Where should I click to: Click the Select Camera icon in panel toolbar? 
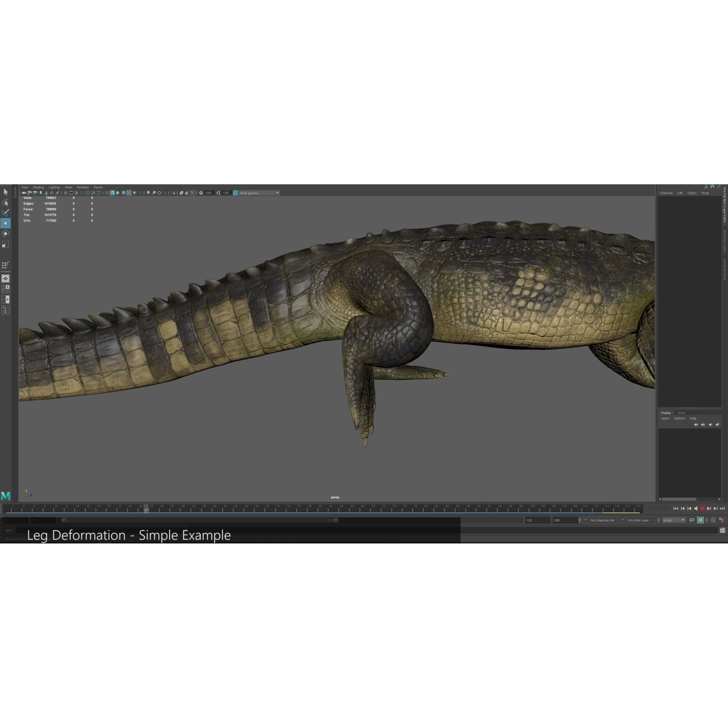[x=24, y=193]
